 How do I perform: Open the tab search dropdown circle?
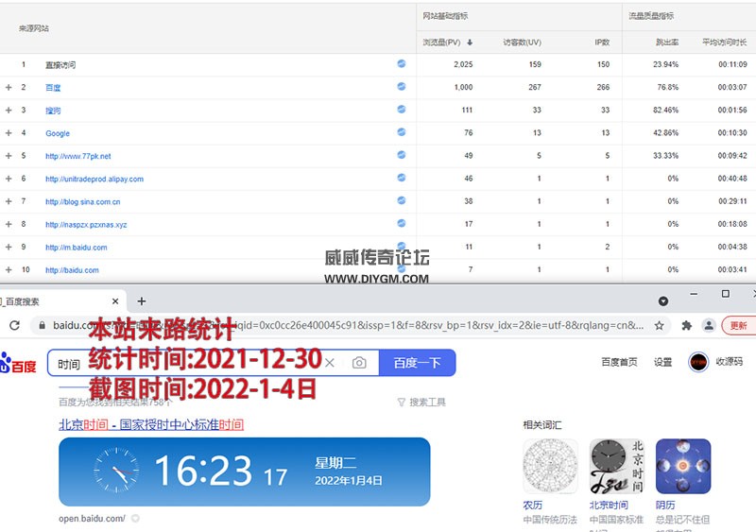663,301
